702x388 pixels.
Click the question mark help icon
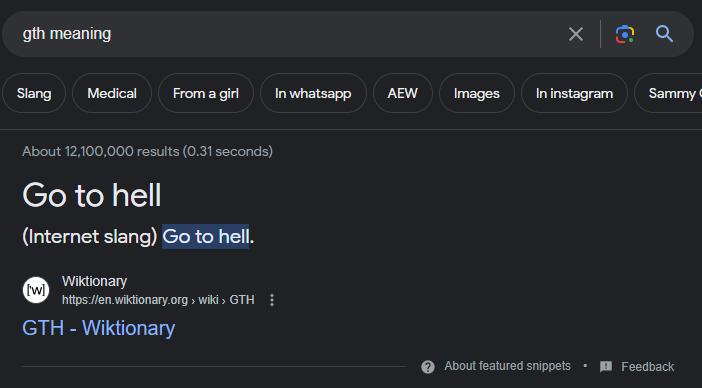coord(428,367)
